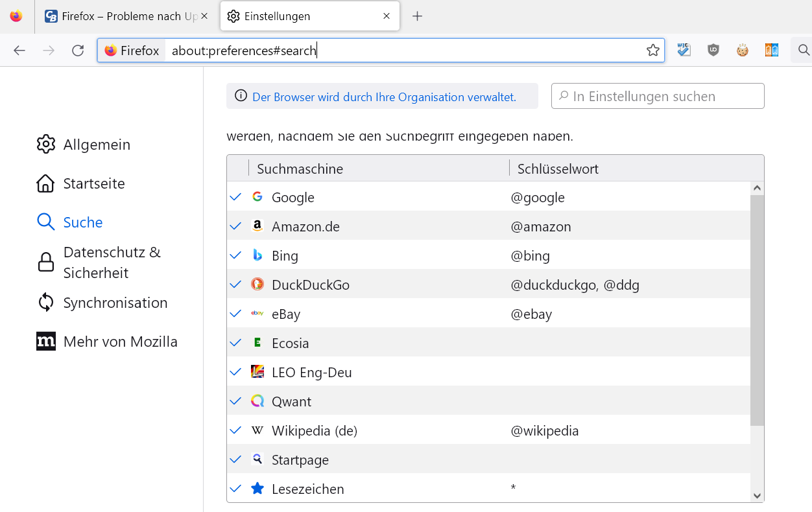Uncheck the Google search engine checkbox
The image size is (812, 512).
(236, 197)
